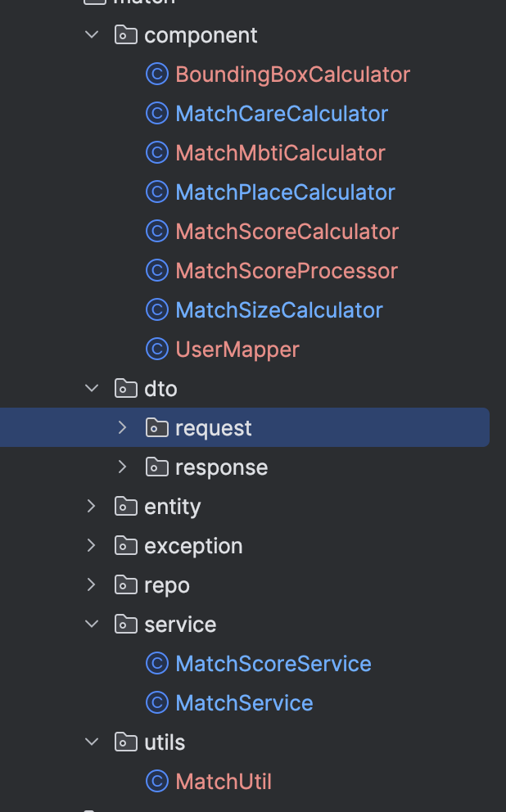Click the class icon beside MatchScoreService
The image size is (506, 812).
[156, 664]
